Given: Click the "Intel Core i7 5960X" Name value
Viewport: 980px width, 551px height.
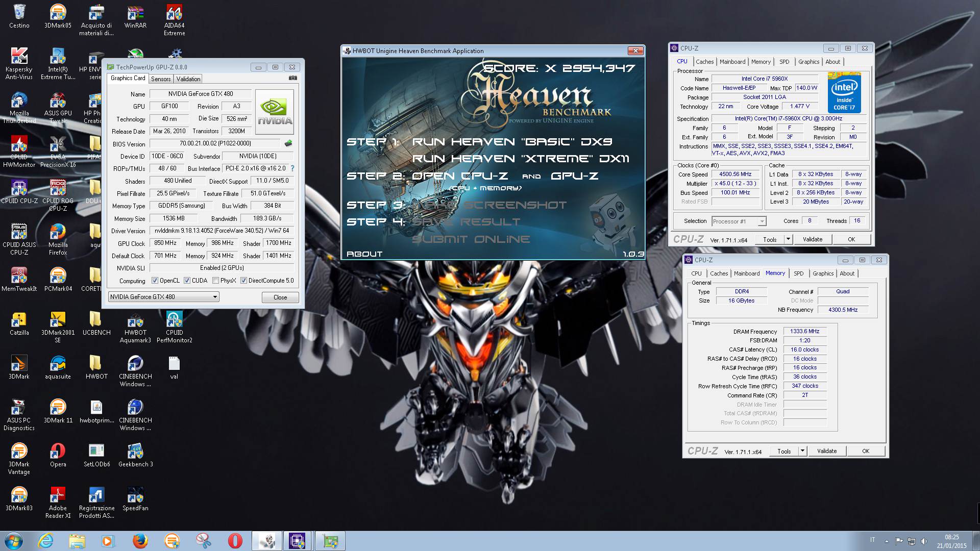Looking at the screenshot, I should tap(764, 79).
